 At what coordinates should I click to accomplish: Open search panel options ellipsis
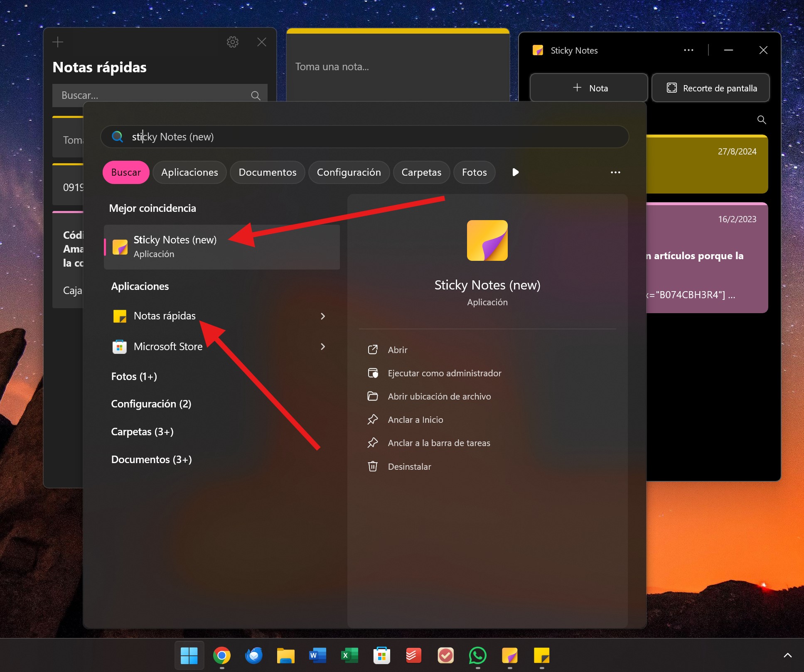point(615,172)
